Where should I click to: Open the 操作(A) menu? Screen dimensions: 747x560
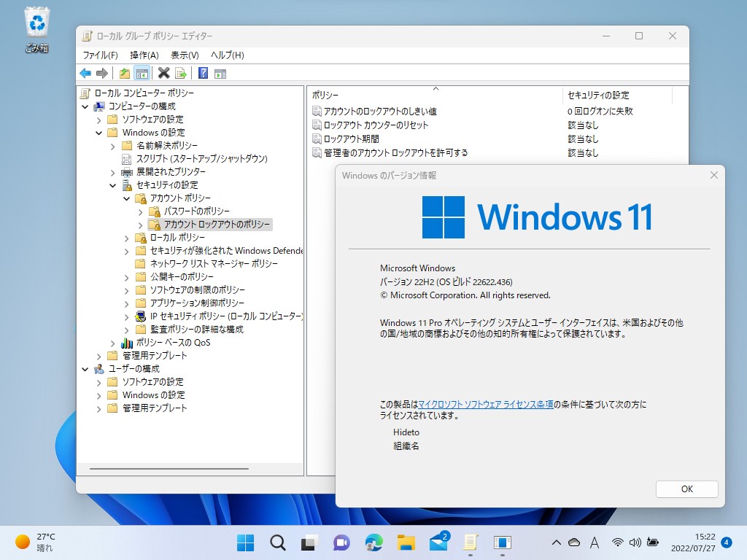coord(144,55)
